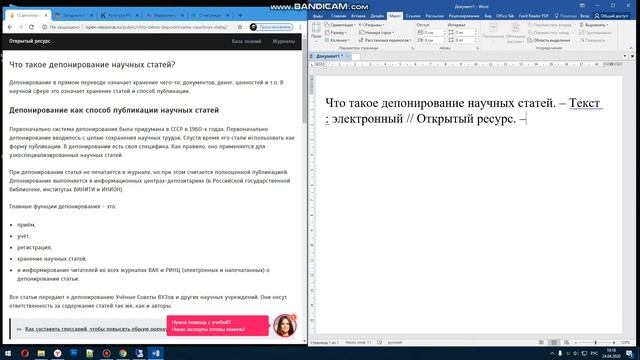Collapse the Word ribbon with the chevron
The width and height of the screenshot is (640, 360).
631,48
